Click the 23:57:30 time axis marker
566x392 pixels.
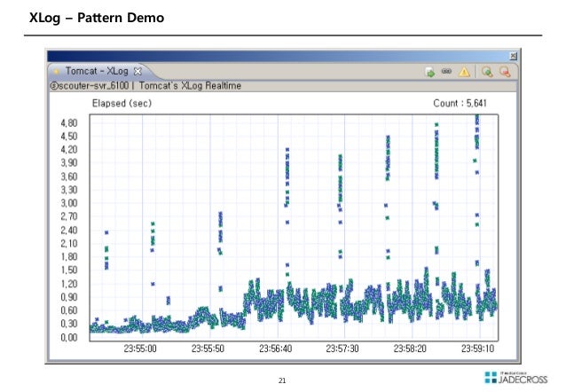pos(344,349)
